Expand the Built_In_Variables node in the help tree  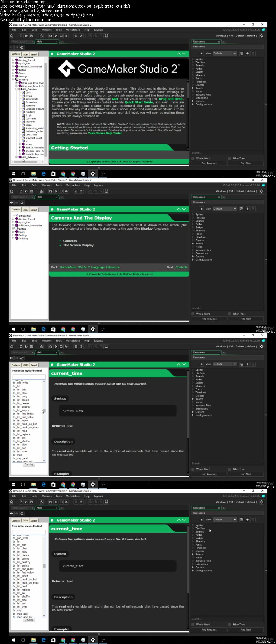click(x=20, y=148)
